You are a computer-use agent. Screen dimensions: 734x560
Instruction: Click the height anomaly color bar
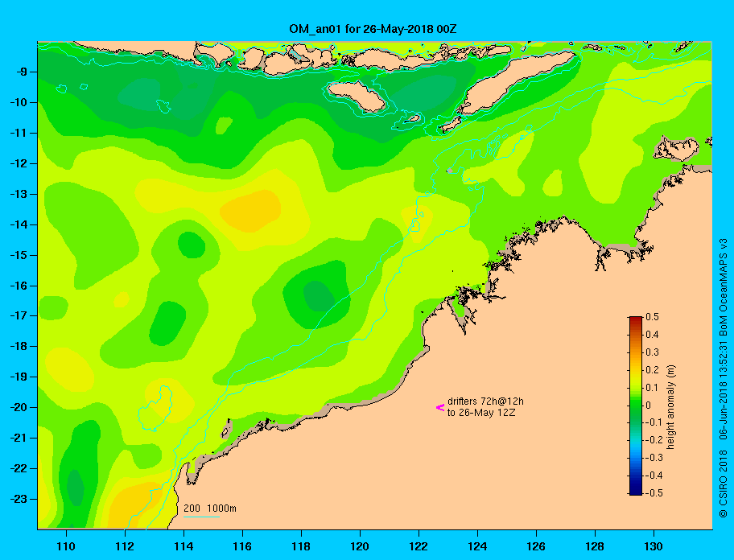636,406
